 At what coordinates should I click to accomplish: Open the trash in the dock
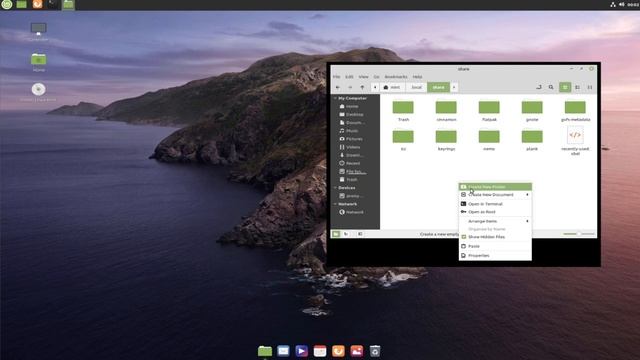pyautogui.click(x=375, y=351)
